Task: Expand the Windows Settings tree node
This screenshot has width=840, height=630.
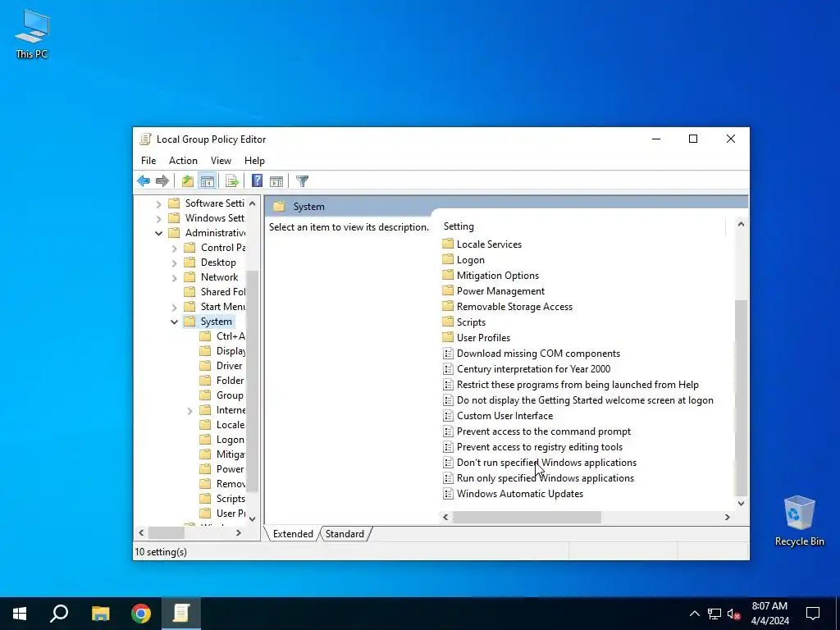Action: click(x=158, y=218)
